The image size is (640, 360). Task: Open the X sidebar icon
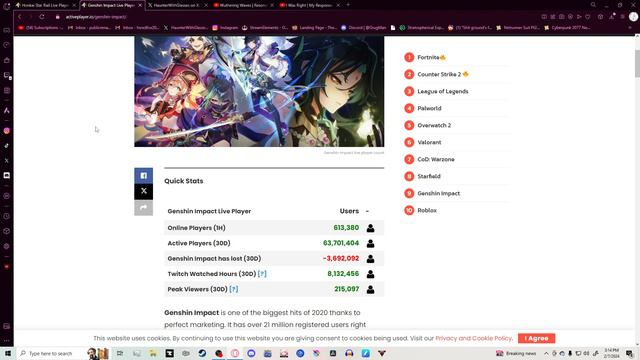point(7,160)
